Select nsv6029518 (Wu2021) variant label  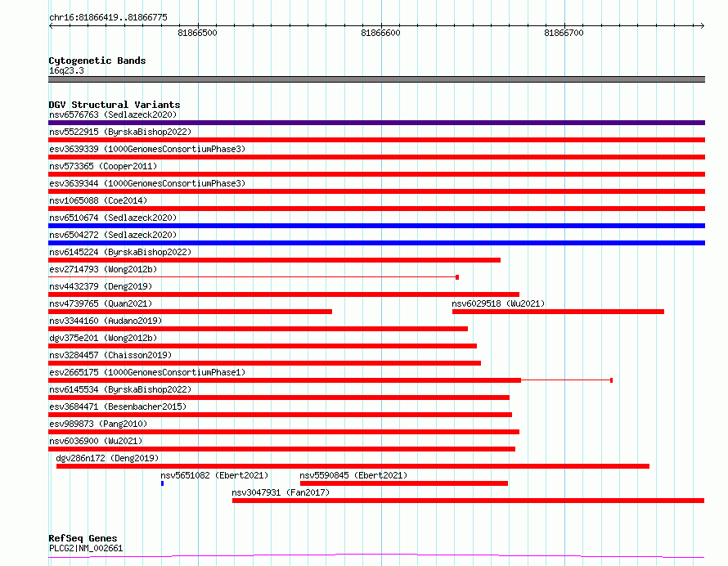point(498,303)
